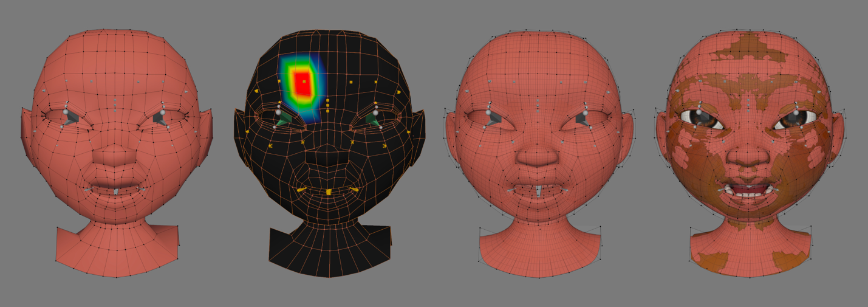868x307 pixels.
Task: Click the red center of the weight heatmap
Action: (302, 83)
